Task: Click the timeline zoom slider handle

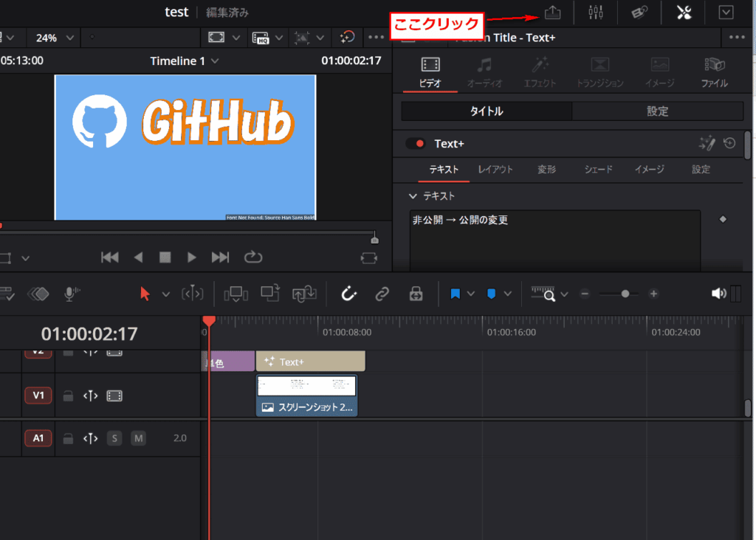Action: [625, 294]
